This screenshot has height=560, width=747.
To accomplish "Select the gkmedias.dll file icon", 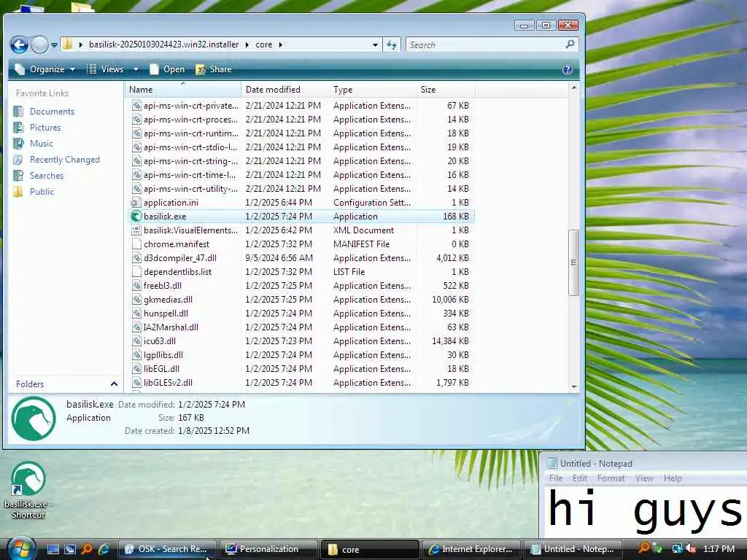I will point(136,300).
